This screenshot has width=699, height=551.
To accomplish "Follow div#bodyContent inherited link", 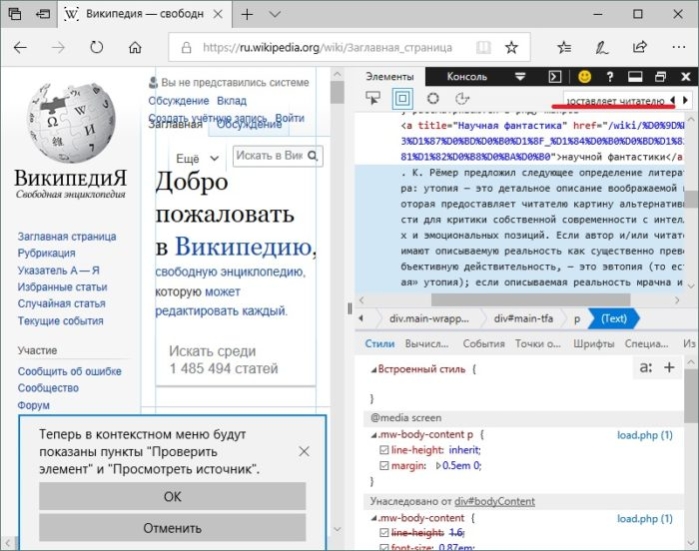I will point(494,502).
